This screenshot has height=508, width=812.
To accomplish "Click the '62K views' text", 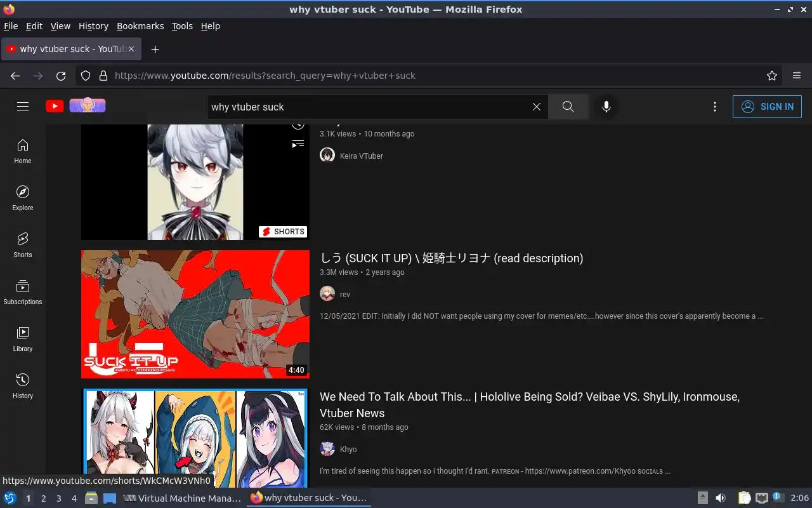I will pyautogui.click(x=337, y=427).
